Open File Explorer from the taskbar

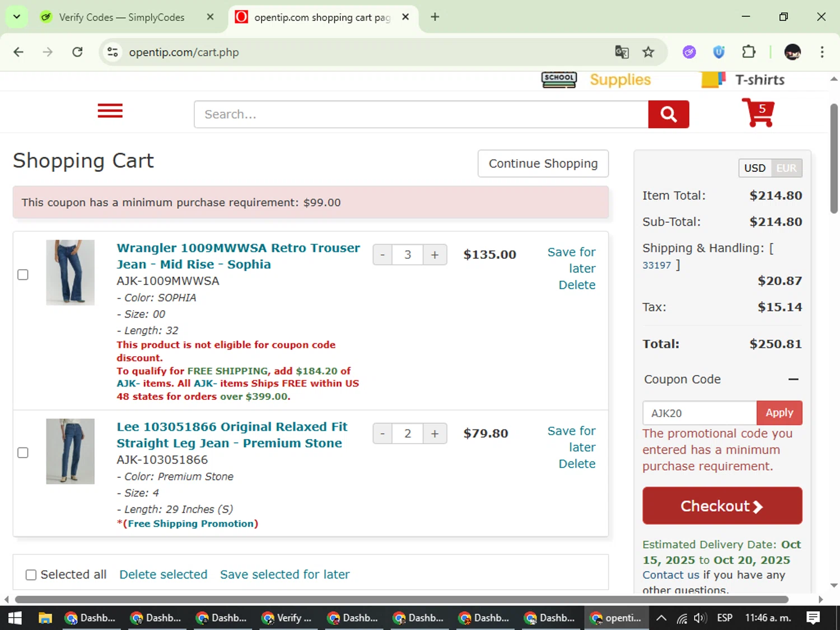[x=45, y=618]
